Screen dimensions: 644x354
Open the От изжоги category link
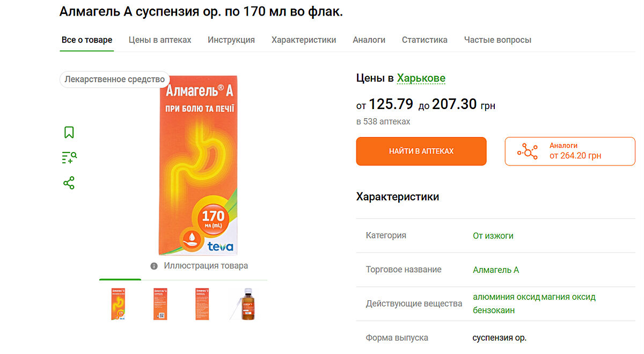pos(493,235)
